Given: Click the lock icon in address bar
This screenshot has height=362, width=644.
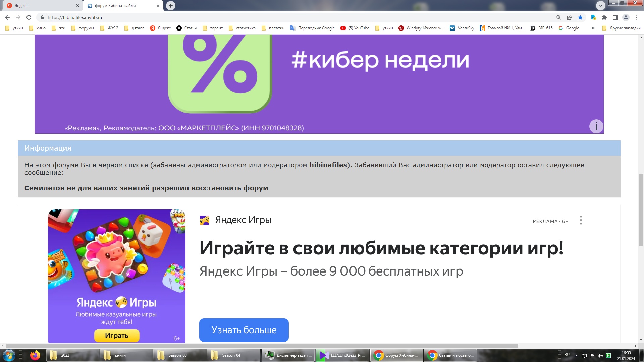Looking at the screenshot, I should coord(42,17).
